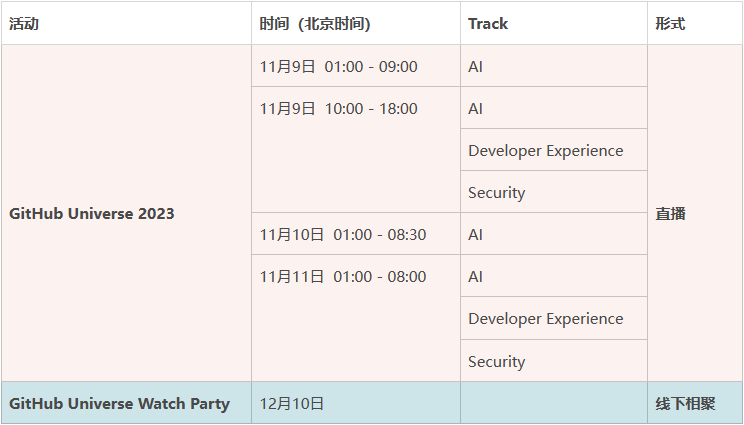Select the 线下相聚 format cell
The image size is (744, 425).
(685, 404)
